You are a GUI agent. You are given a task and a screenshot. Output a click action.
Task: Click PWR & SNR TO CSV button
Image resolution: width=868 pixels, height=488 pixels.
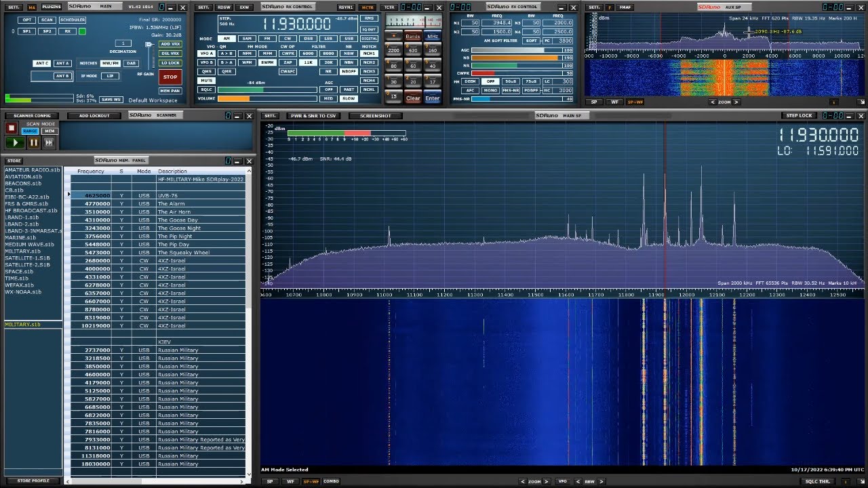(313, 116)
